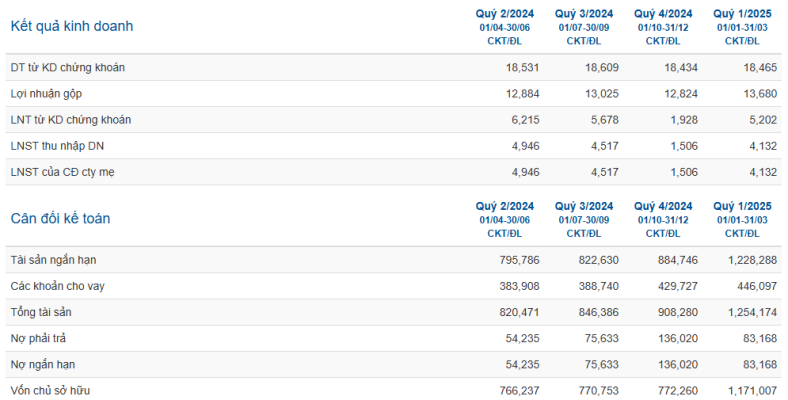Open the Kết quả kinh doanh section heading
The image size is (788, 400).
[72, 26]
